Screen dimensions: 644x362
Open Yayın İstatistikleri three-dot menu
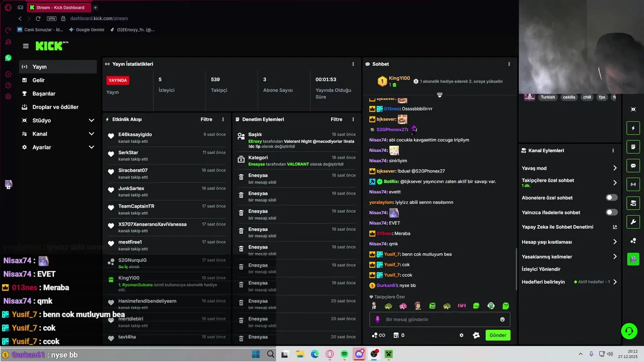[353, 64]
